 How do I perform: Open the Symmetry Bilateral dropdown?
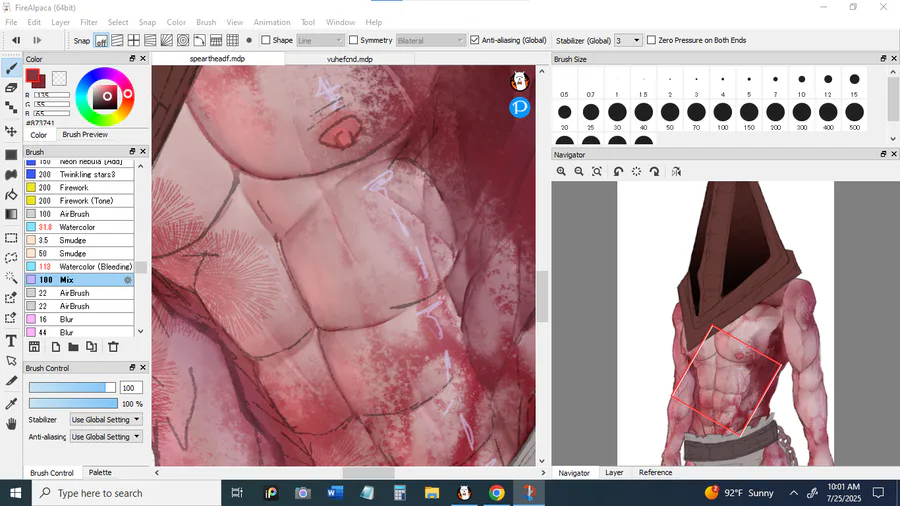(x=430, y=40)
